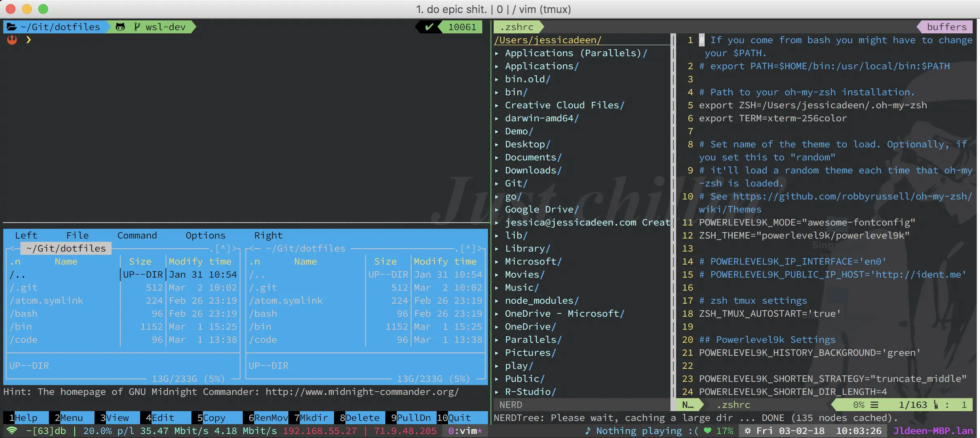This screenshot has height=438, width=980.
Task: Select the .zshrc buffer tab
Action: (517, 27)
